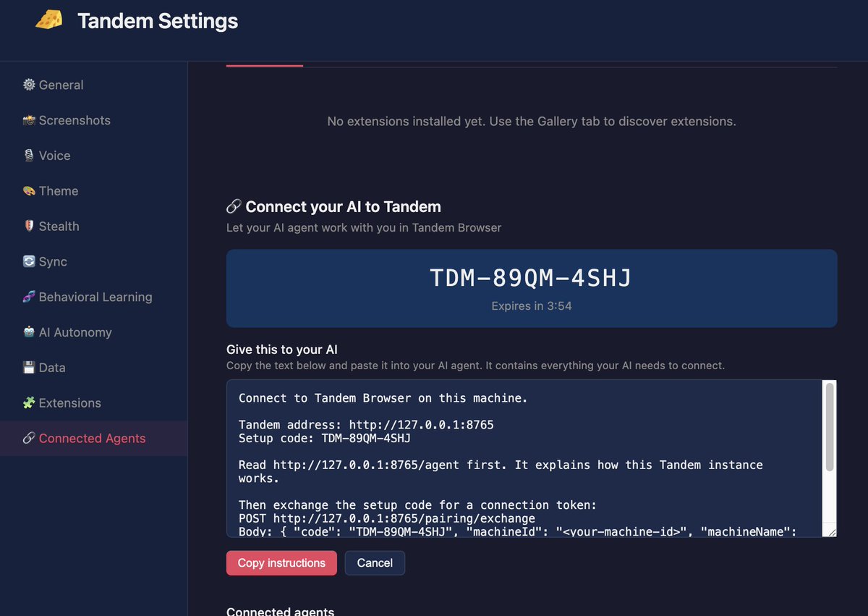
Task: Click the link icon beside Connected Agents
Action: 29,439
